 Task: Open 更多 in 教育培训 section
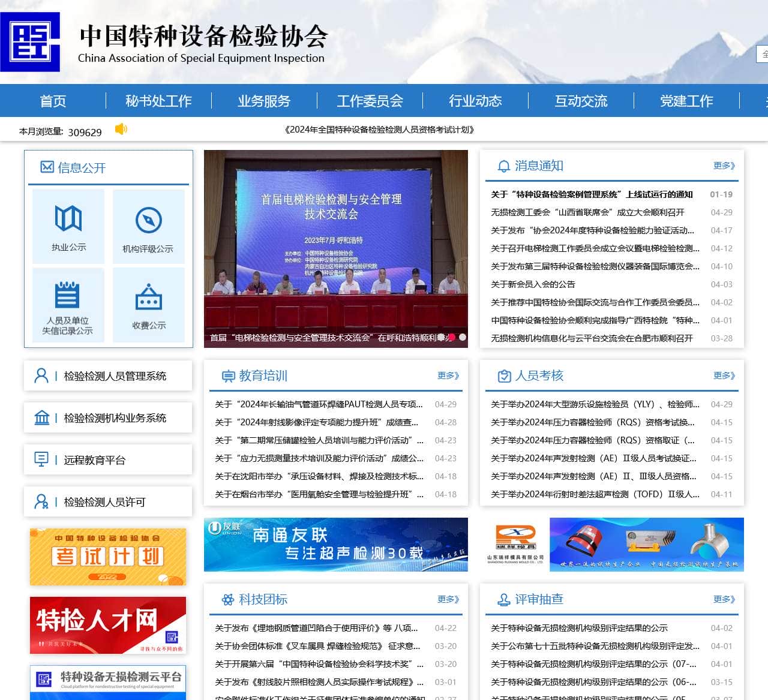[448, 375]
